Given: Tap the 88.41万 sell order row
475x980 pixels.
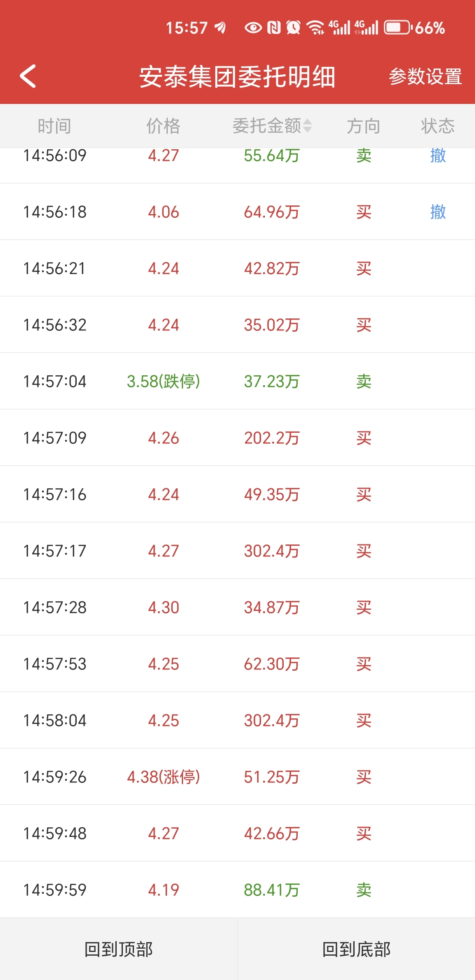Looking at the screenshot, I should tap(237, 890).
